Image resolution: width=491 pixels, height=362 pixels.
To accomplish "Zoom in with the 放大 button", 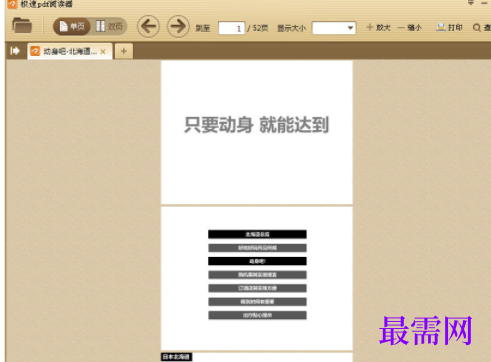I will [378, 28].
